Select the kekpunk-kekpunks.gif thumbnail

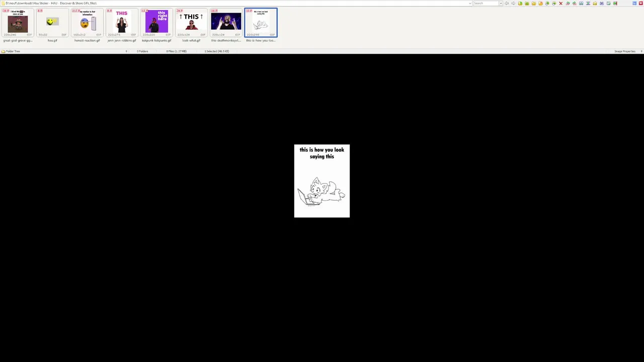(156, 23)
